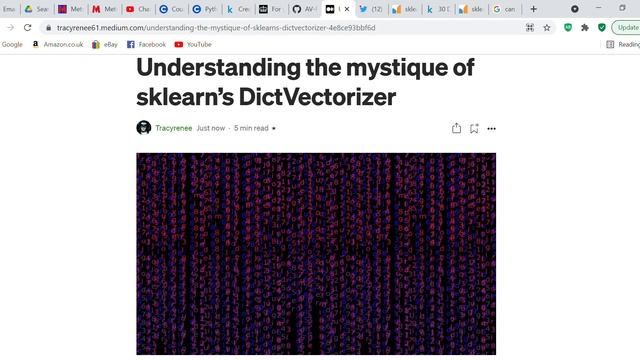
Task: Bookmark this page with the star icon
Action: [x=547, y=27]
